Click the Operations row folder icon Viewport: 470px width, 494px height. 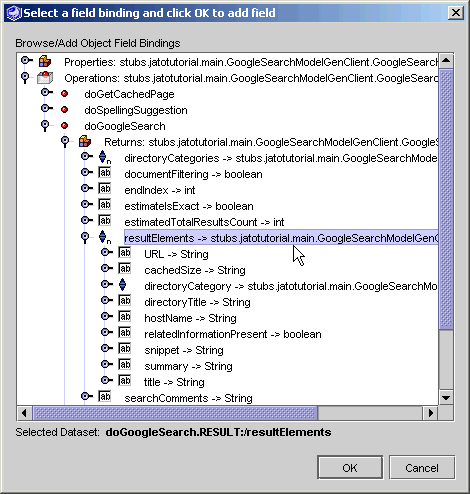(x=45, y=78)
